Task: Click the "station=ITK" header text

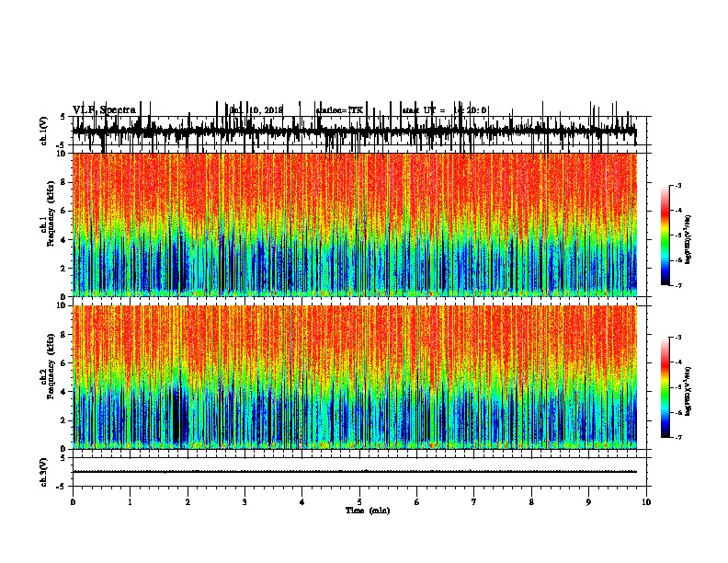Action: (x=339, y=110)
